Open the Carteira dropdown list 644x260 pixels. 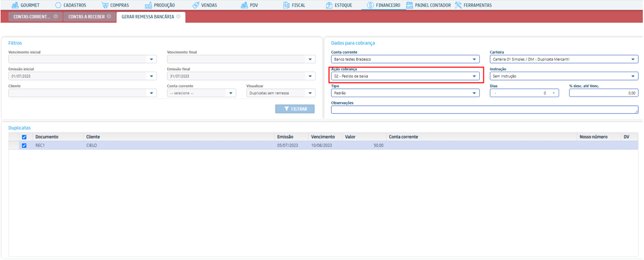coord(633,60)
